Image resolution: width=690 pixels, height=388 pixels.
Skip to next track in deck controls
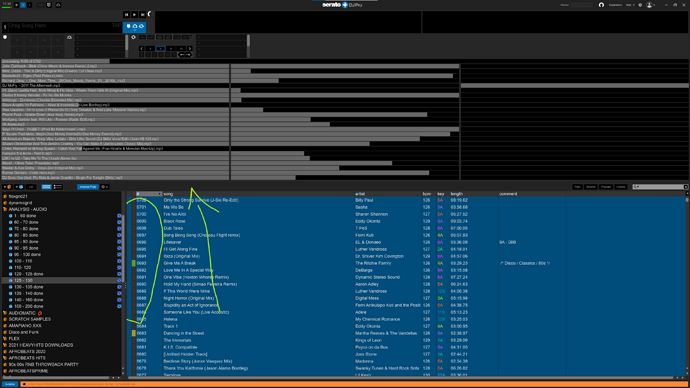(142, 15)
